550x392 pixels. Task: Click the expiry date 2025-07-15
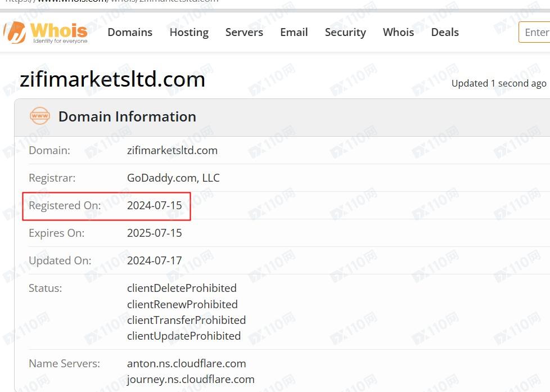[155, 233]
